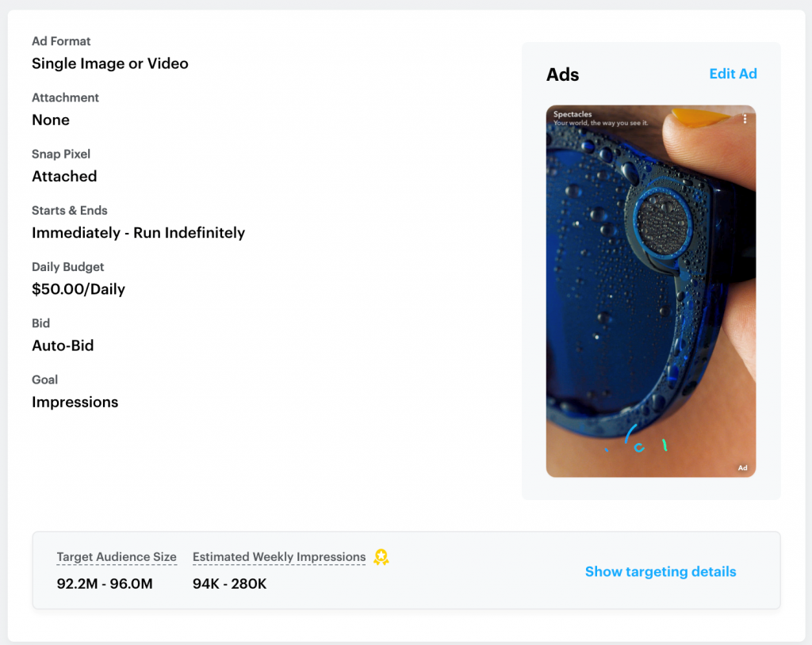812x645 pixels.
Task: Select the Spectacles ad preview thumbnail
Action: (650, 291)
